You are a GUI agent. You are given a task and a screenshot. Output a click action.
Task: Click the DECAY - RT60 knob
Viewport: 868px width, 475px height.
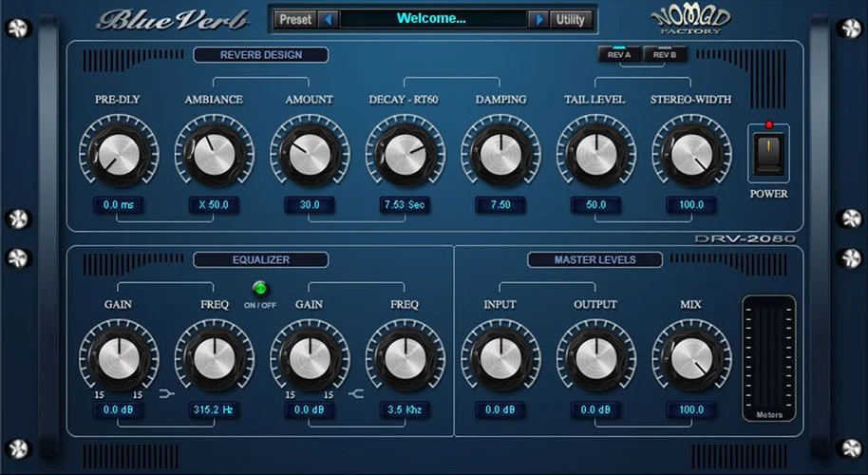[406, 154]
